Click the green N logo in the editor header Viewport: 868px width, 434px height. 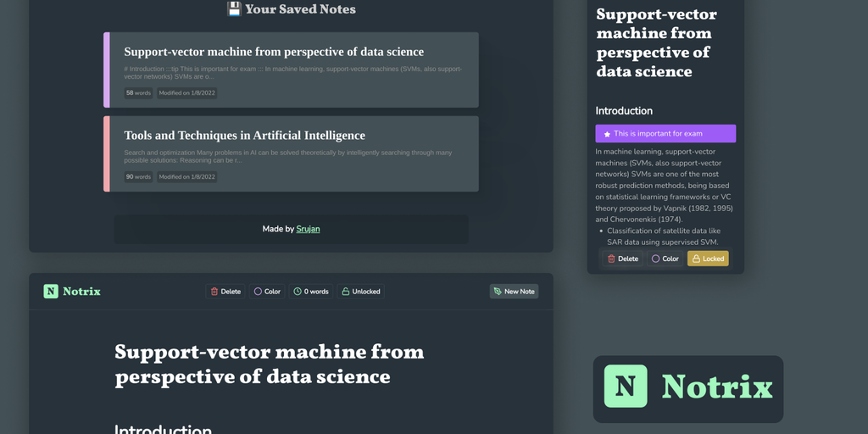tap(51, 292)
